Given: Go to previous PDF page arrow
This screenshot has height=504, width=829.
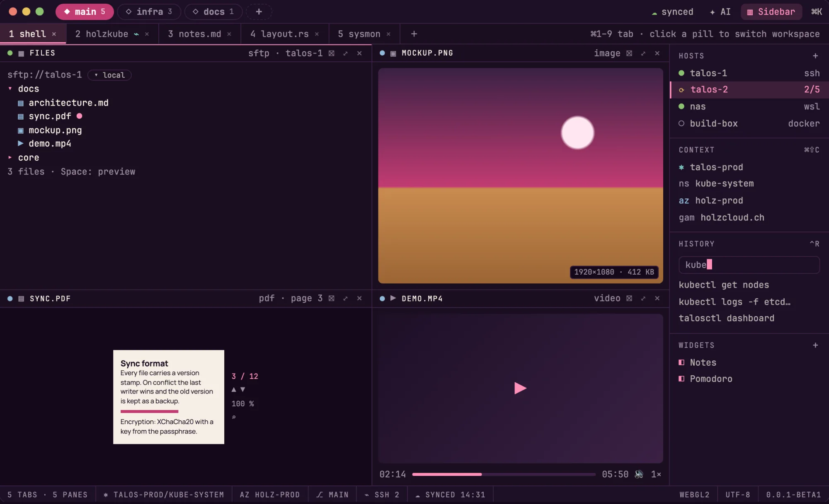Looking at the screenshot, I should [234, 389].
